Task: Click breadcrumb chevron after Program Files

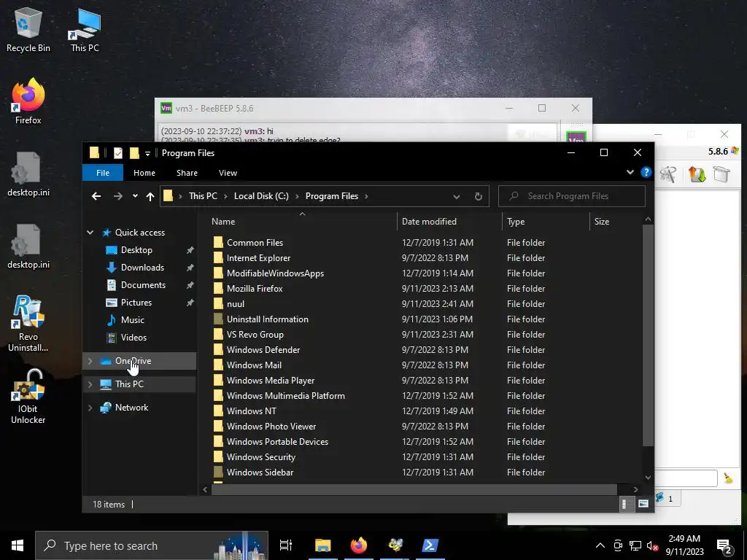Action: [366, 196]
